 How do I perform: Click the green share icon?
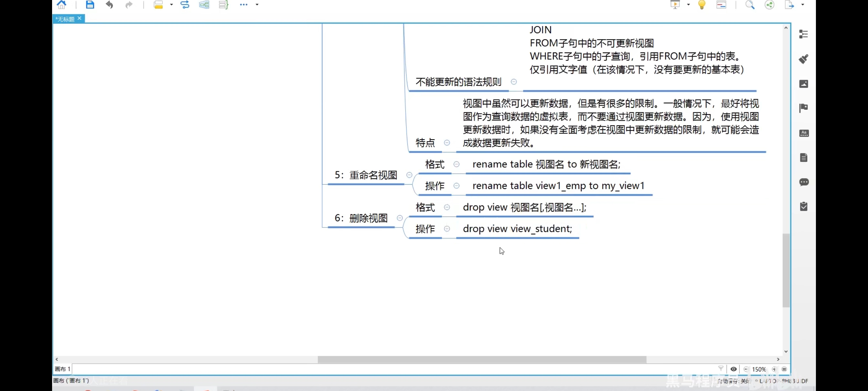click(x=769, y=5)
